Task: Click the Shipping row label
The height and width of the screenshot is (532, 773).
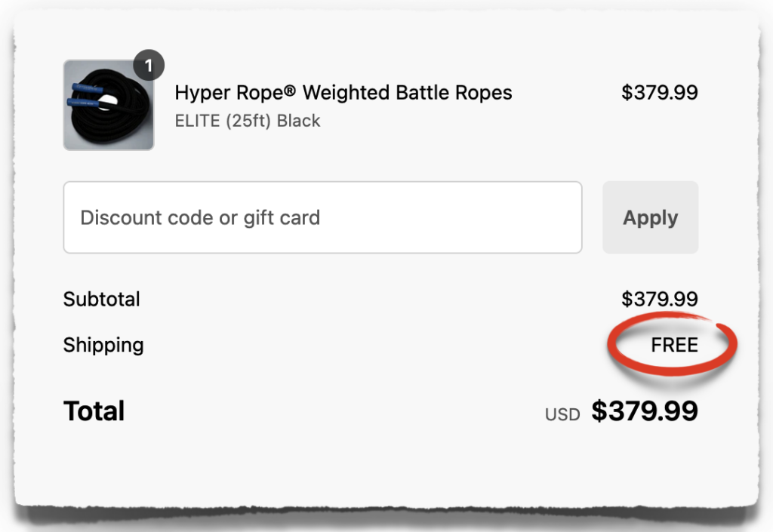Action: coord(103,345)
